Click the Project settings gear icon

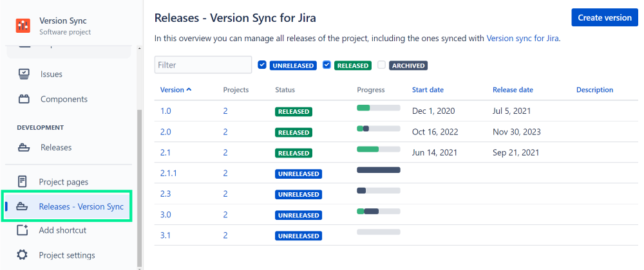coord(23,255)
